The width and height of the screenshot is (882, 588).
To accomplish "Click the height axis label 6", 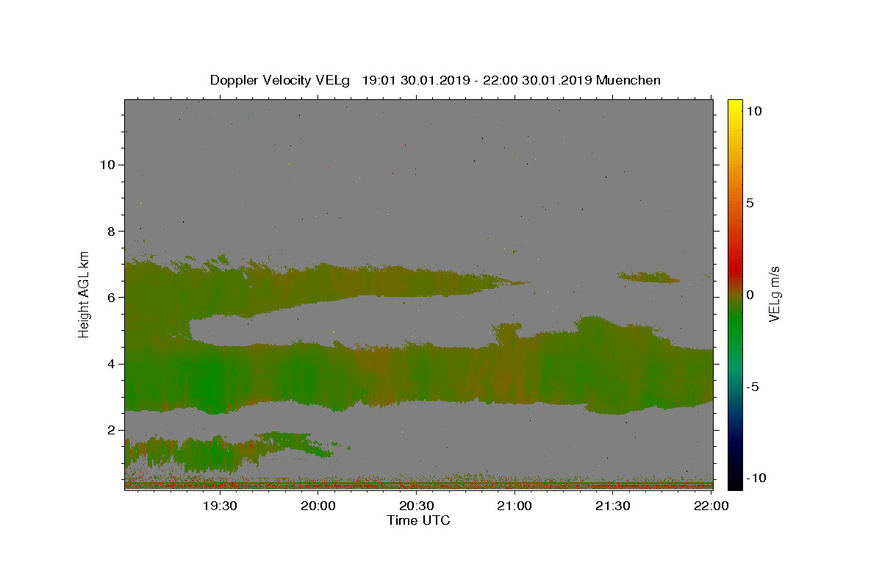I will click(112, 297).
